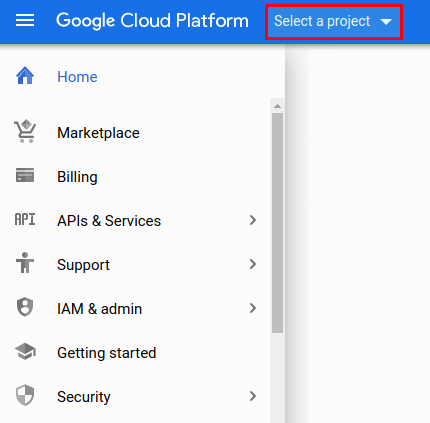Open the Select a project dropdown
This screenshot has width=430, height=423.
tap(334, 22)
